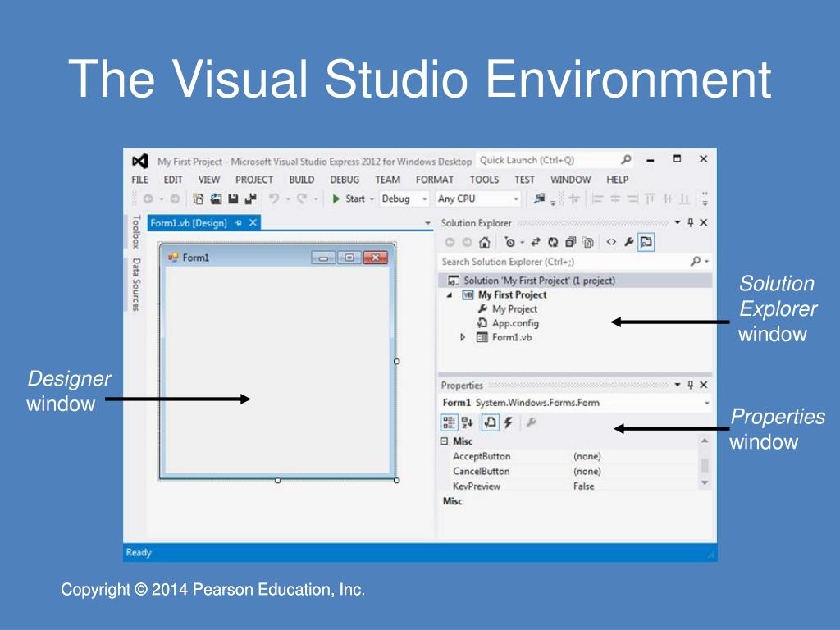Screen dimensions: 840x630
Task: Click the Undo toolbar icon
Action: click(274, 199)
